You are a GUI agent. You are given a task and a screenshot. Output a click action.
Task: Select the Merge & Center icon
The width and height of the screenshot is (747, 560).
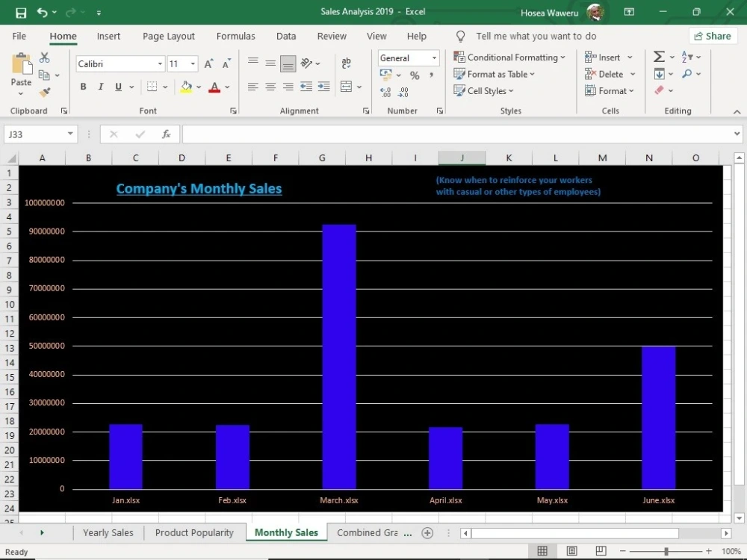[x=345, y=87]
